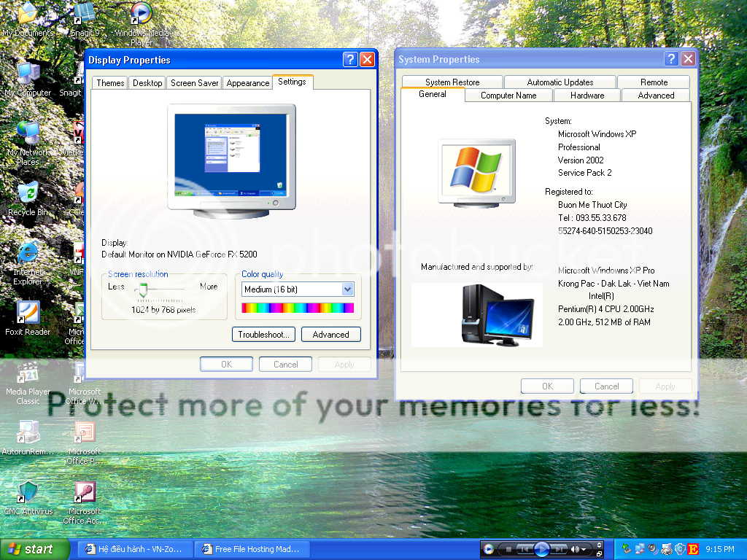747x560 pixels.
Task: Open speaker volume tray icon
Action: click(x=653, y=549)
